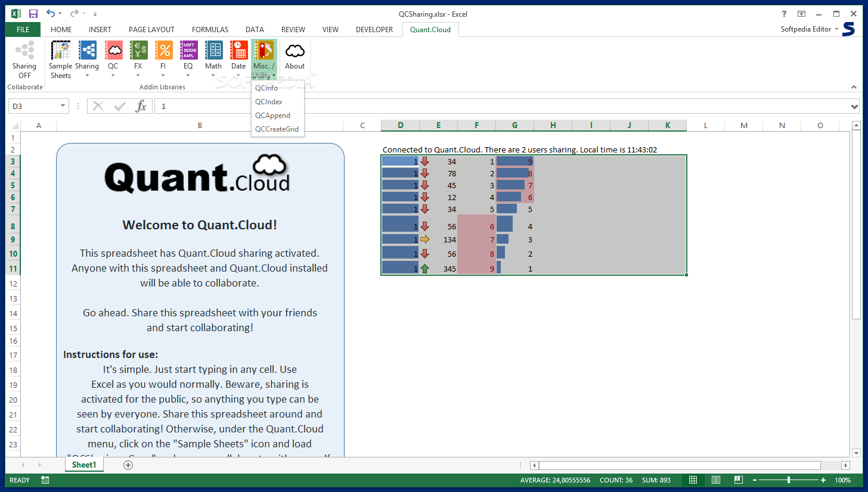This screenshot has height=492, width=868.
Task: Open the FILE tab
Action: click(23, 29)
